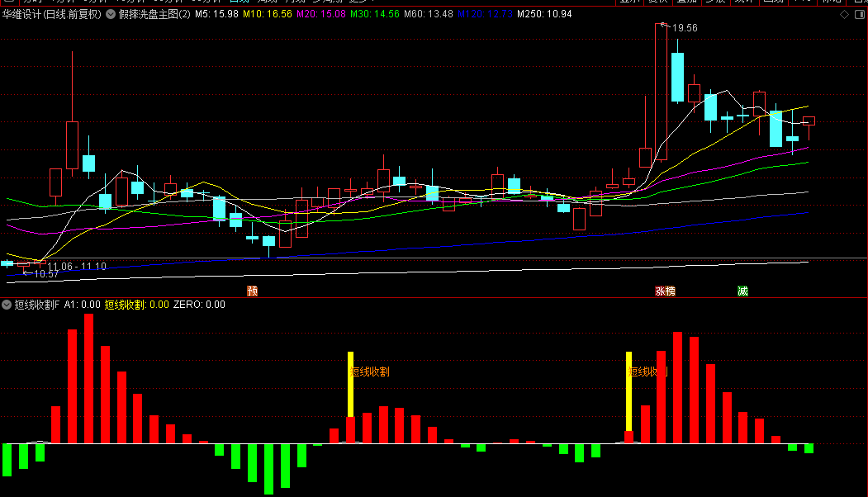
Task: Click the diamond icon at chart top-right
Action: 844,14
